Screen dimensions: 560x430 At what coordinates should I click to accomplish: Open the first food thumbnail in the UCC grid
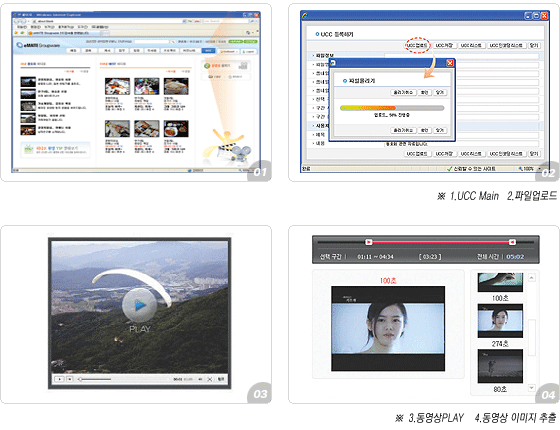(x=118, y=86)
